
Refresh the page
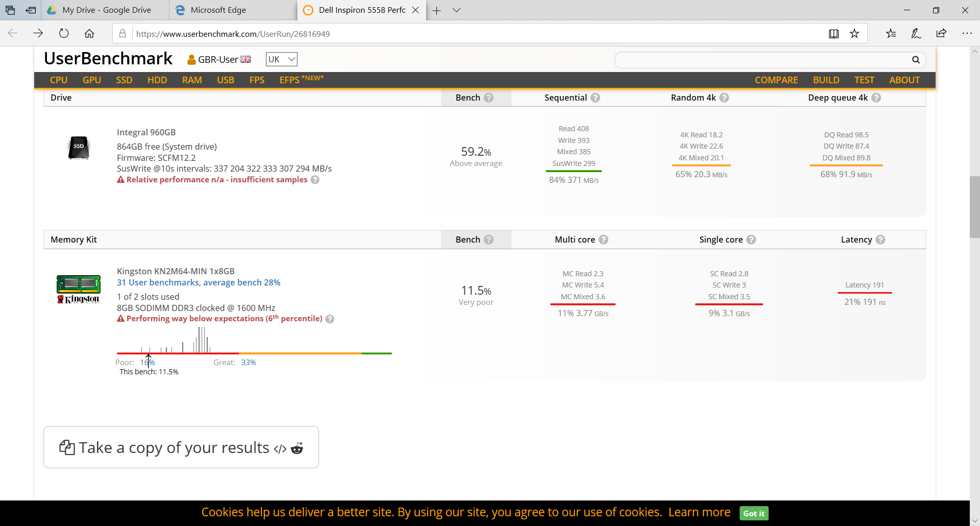coord(64,34)
